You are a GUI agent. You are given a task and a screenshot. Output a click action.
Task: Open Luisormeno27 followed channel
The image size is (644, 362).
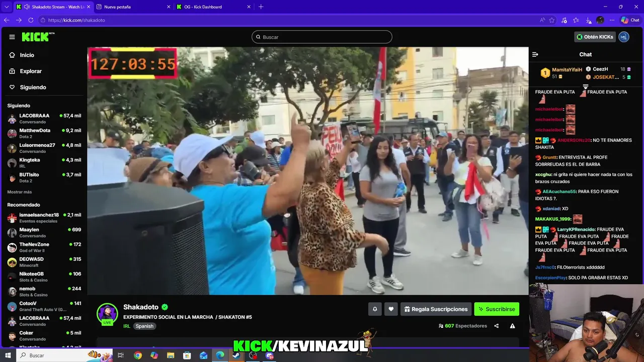click(x=44, y=148)
